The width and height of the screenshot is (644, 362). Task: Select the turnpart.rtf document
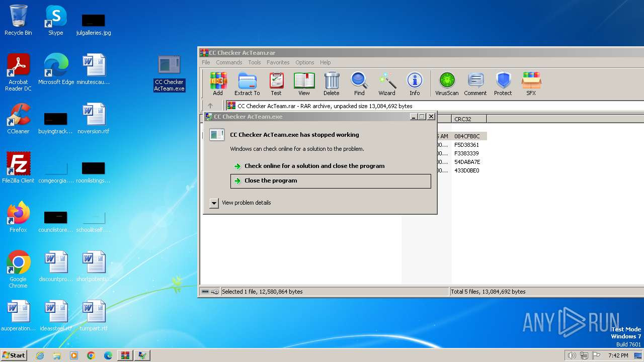click(x=94, y=316)
